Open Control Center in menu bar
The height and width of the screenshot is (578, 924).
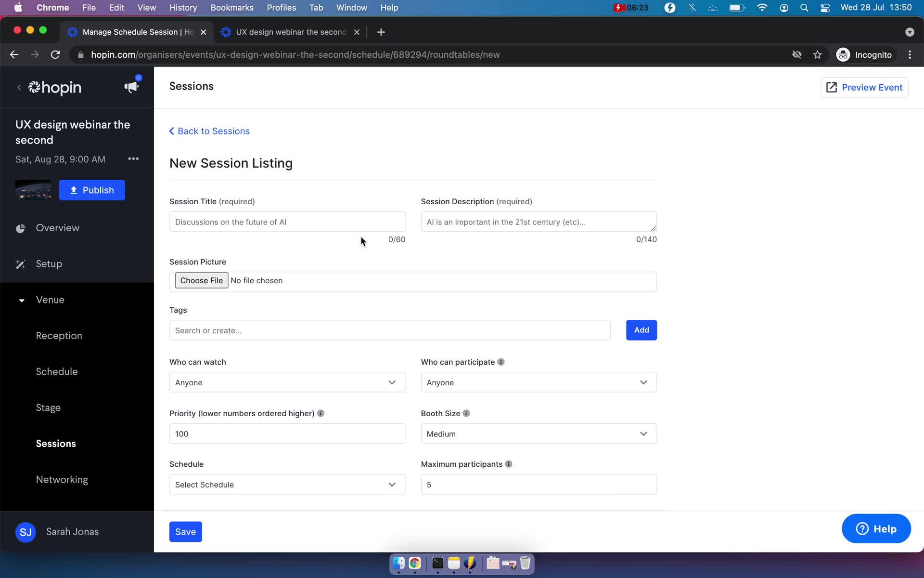(x=825, y=8)
